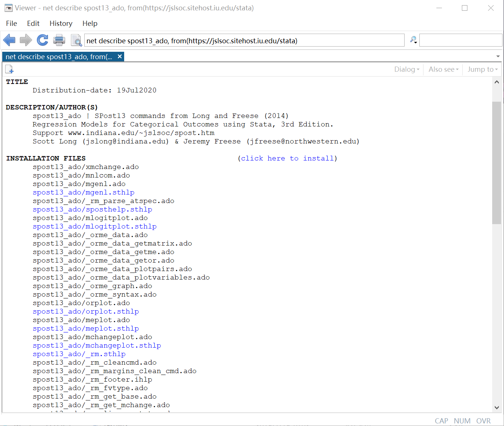Print the current document

pyautogui.click(x=59, y=40)
